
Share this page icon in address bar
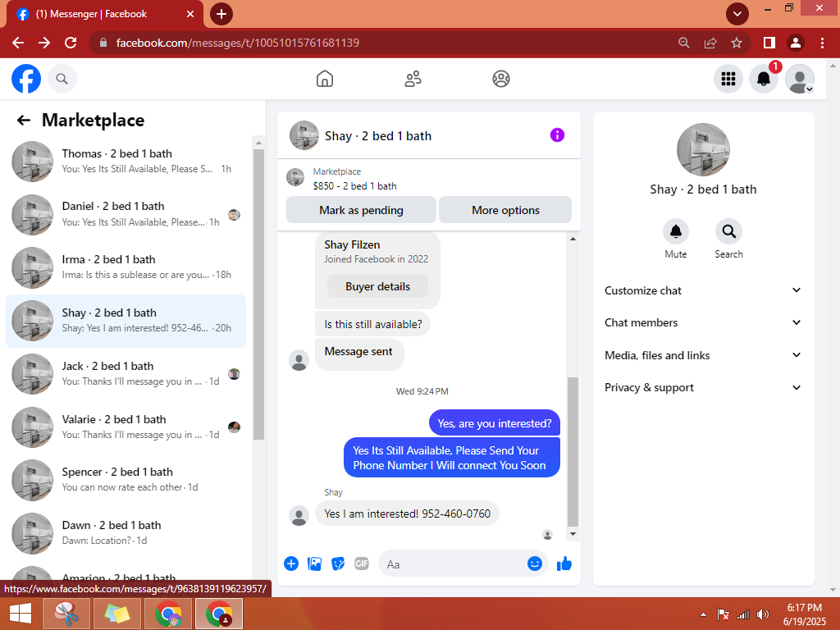(x=710, y=43)
